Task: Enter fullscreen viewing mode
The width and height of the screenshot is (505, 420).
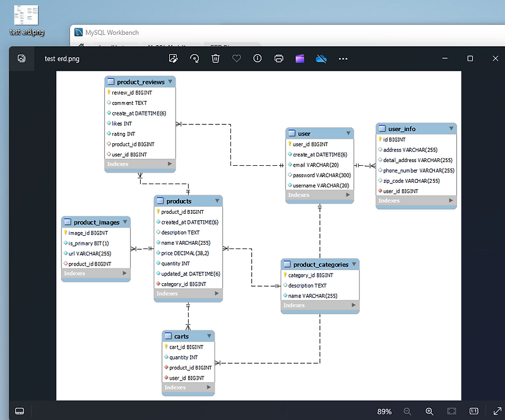Action: pyautogui.click(x=496, y=411)
